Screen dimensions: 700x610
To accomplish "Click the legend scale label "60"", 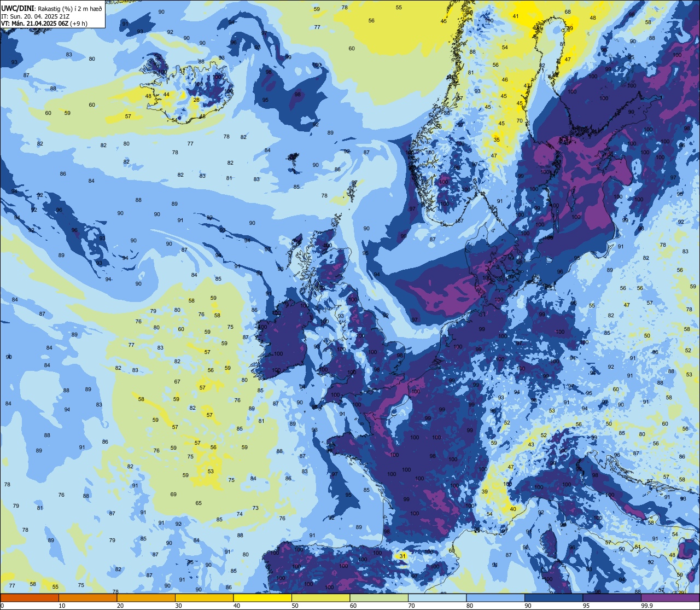I will point(353,606).
